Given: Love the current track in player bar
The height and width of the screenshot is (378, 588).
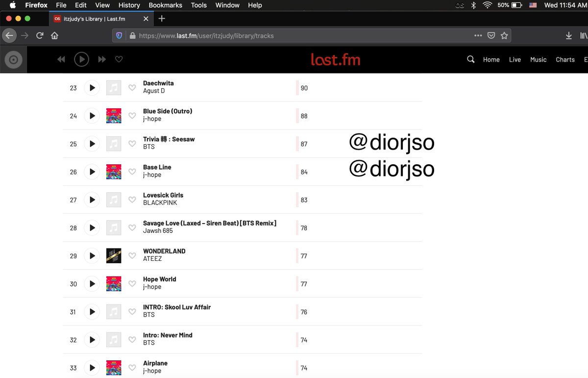Looking at the screenshot, I should (119, 59).
